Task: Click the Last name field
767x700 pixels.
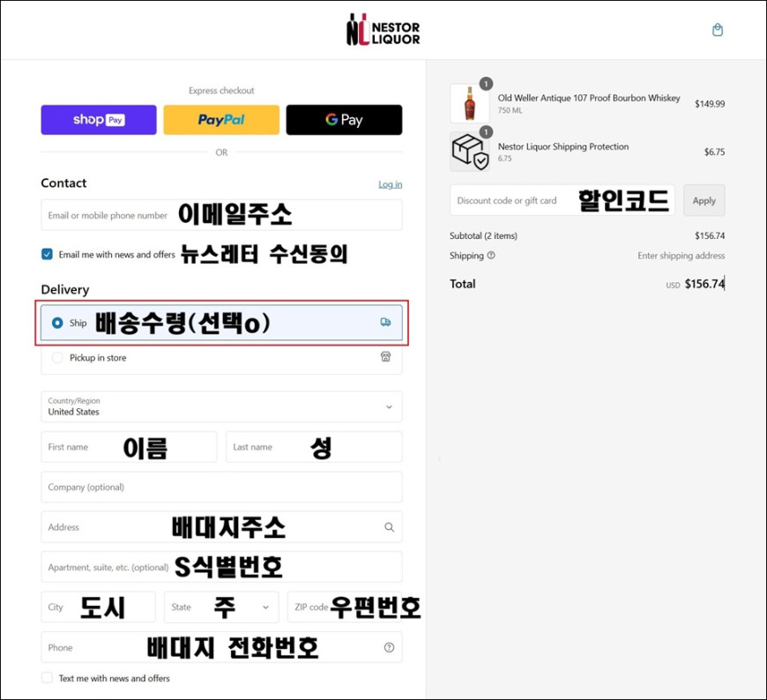Action: coord(314,447)
